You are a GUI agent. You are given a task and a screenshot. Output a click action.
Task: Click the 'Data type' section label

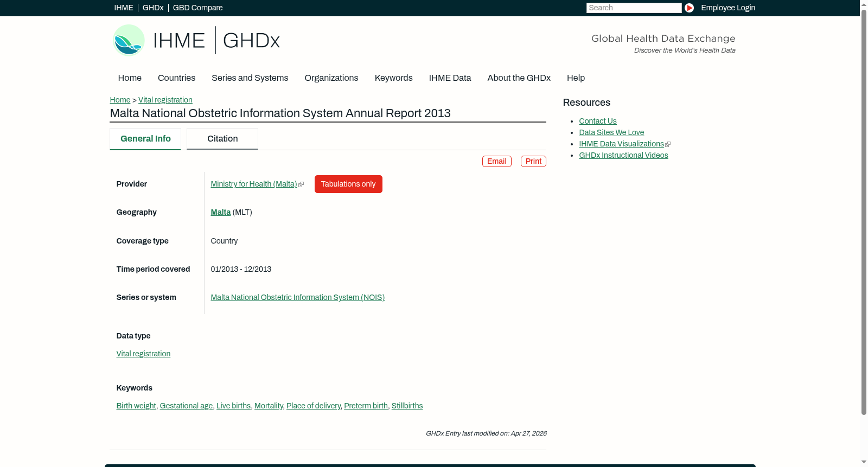point(133,336)
